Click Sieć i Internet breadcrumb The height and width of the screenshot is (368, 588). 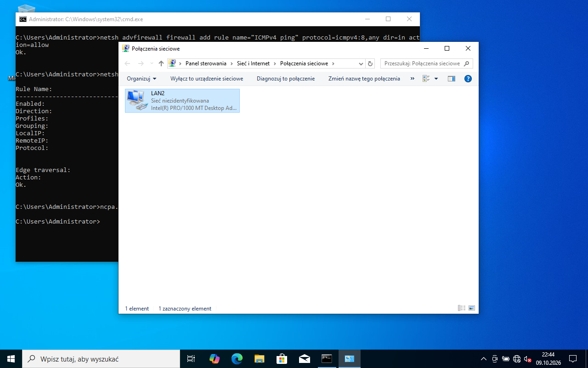253,63
